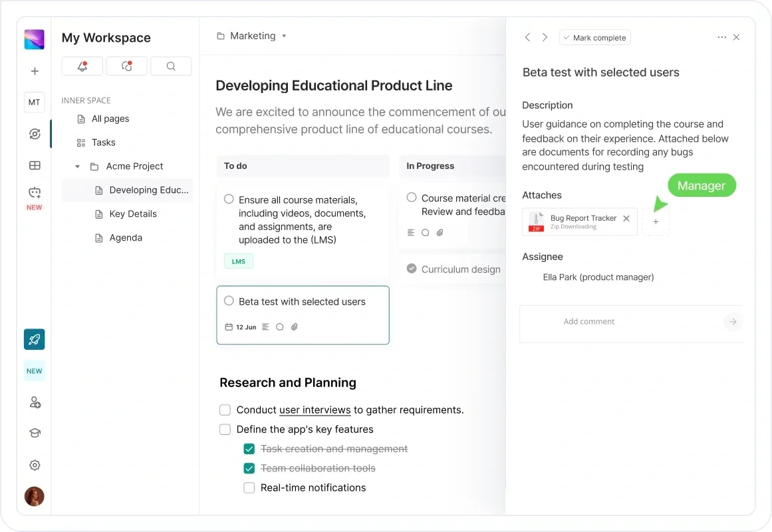Toggle completion circle for Beta test task

[229, 301]
